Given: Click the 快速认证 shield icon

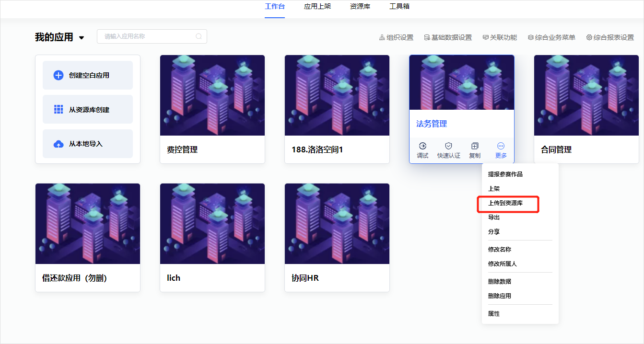Looking at the screenshot, I should 448,146.
